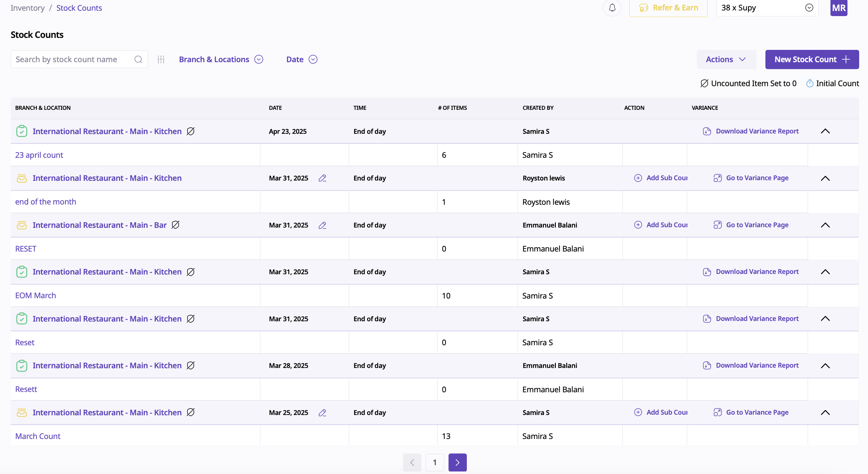Go to the next page of results
The width and height of the screenshot is (868, 474).
[x=457, y=462]
